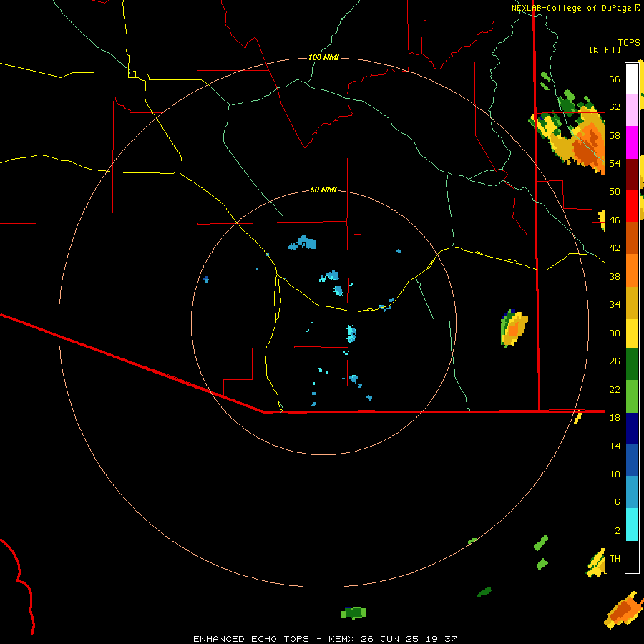
Task: Select the navy swatch near 18
Action: (x=632, y=429)
